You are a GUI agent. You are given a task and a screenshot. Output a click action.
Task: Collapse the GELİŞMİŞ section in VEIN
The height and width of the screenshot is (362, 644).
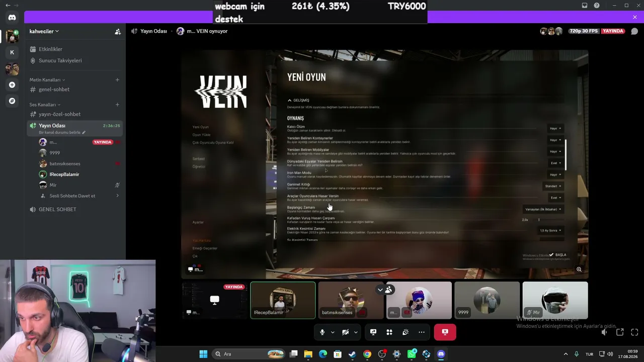tap(298, 100)
